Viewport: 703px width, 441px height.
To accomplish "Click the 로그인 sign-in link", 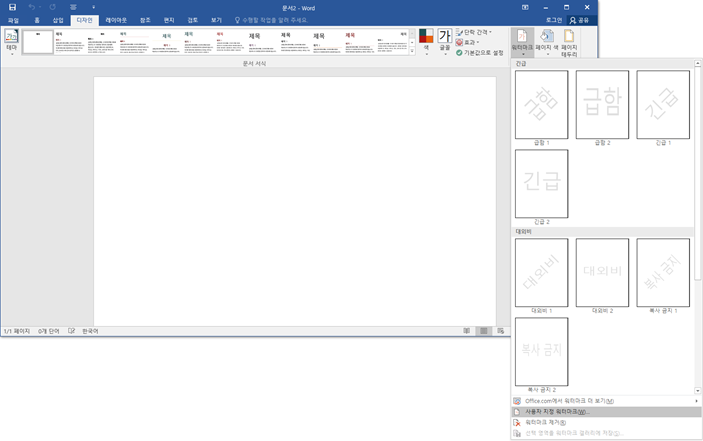I will (x=554, y=20).
